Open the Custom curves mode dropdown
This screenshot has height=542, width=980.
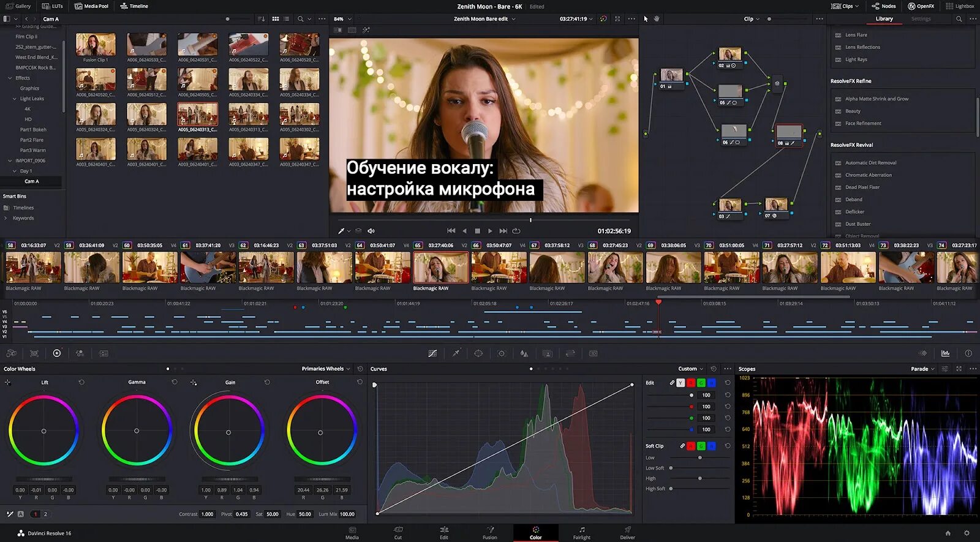click(691, 369)
